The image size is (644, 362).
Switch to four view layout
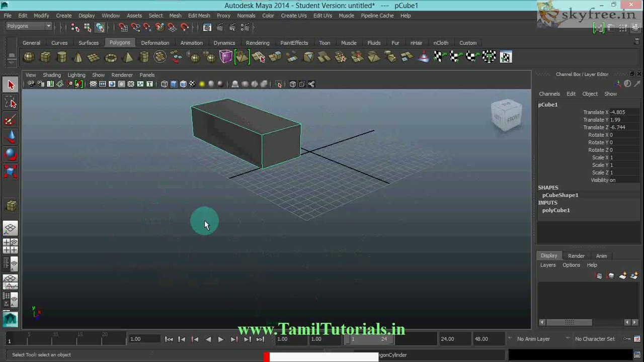pos(11,246)
